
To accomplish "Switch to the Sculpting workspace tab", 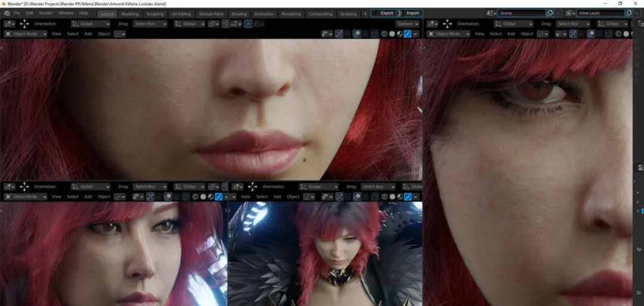I will (x=155, y=14).
